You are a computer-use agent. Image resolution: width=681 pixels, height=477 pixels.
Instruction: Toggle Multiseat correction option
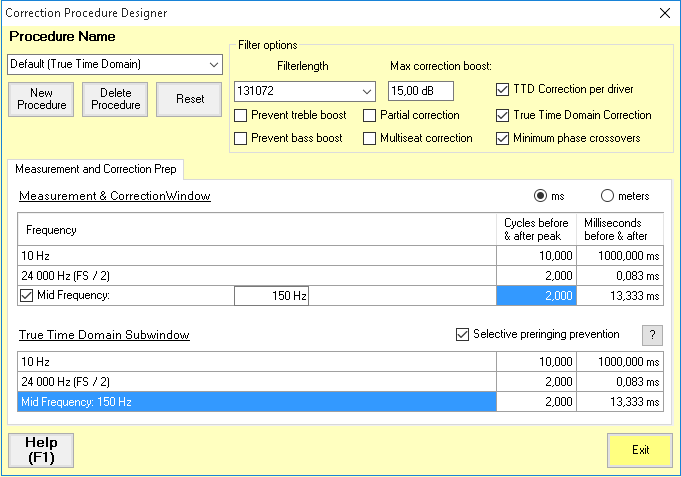coord(370,138)
